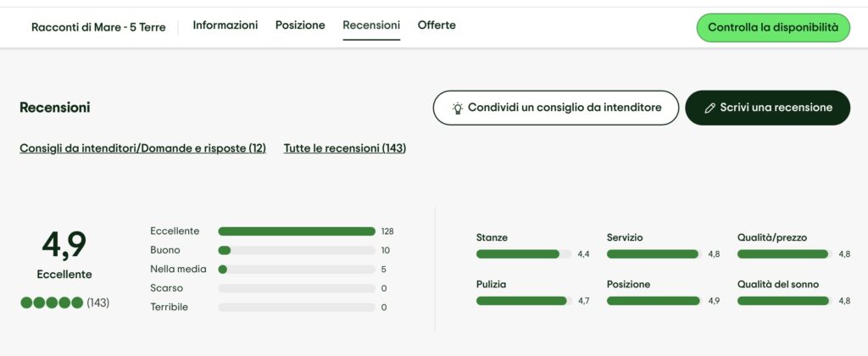Go to the Offerte tab
The image size is (868, 356).
click(x=437, y=25)
